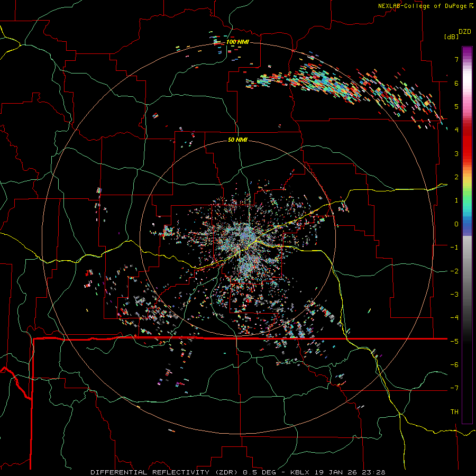Click the 6 tick on color scale
This screenshot has width=476, height=476.
(456, 83)
